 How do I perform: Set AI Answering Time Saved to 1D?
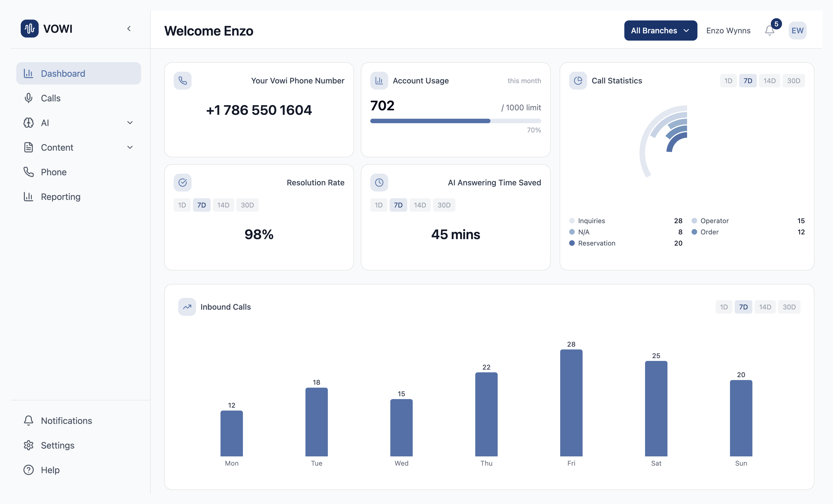pyautogui.click(x=378, y=205)
